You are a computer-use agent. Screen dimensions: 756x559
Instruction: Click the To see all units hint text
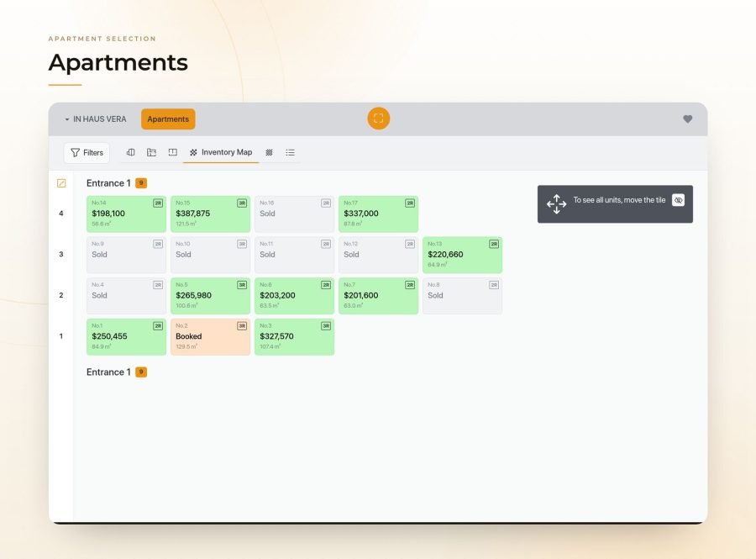(x=619, y=200)
